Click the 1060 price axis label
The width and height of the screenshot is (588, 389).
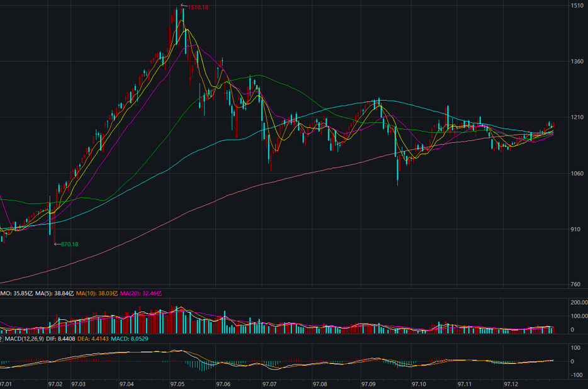point(576,173)
